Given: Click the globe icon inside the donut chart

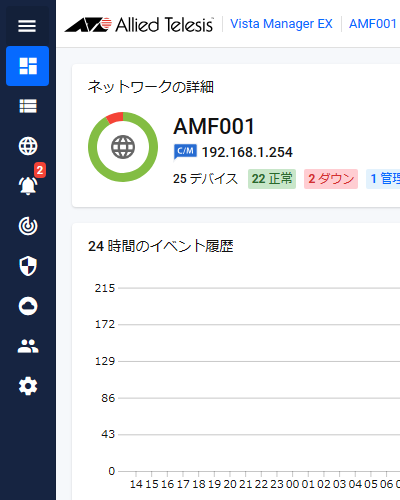Looking at the screenshot, I should (123, 147).
